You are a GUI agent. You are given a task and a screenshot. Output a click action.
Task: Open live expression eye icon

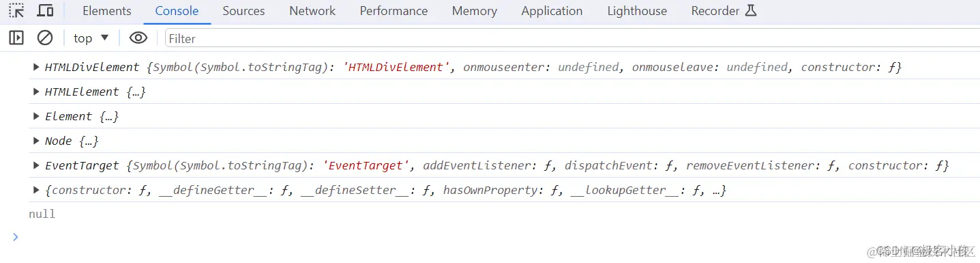tap(138, 38)
